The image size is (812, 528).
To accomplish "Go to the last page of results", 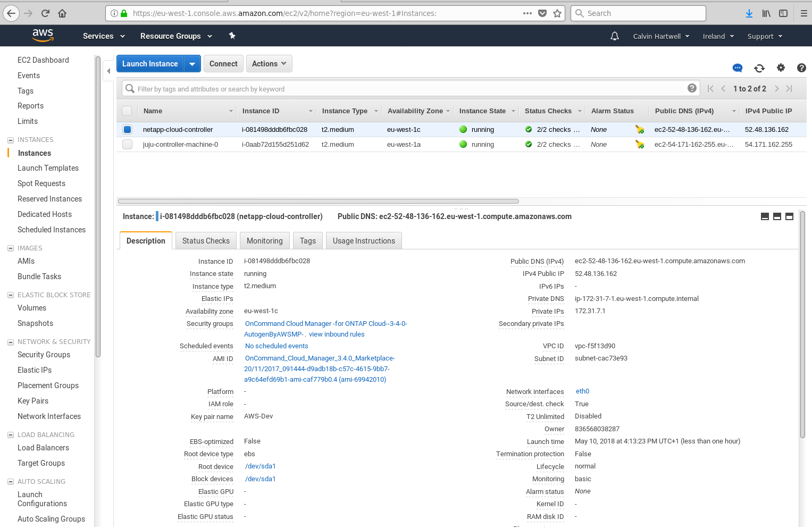I will (789, 89).
